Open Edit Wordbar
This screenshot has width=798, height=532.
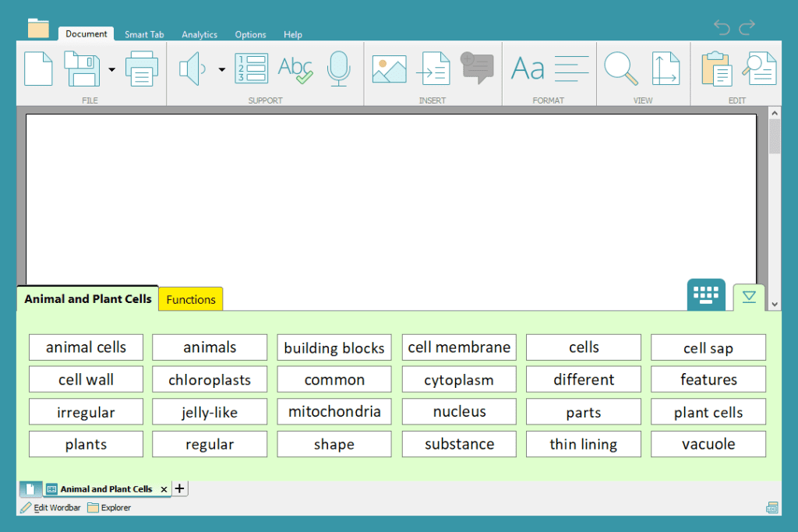click(x=51, y=508)
